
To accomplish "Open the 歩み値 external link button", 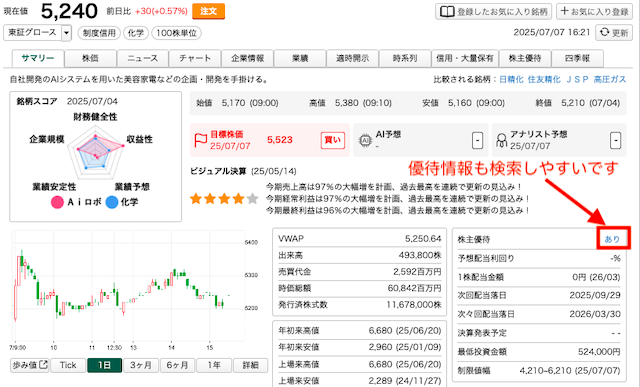I will [x=30, y=365].
